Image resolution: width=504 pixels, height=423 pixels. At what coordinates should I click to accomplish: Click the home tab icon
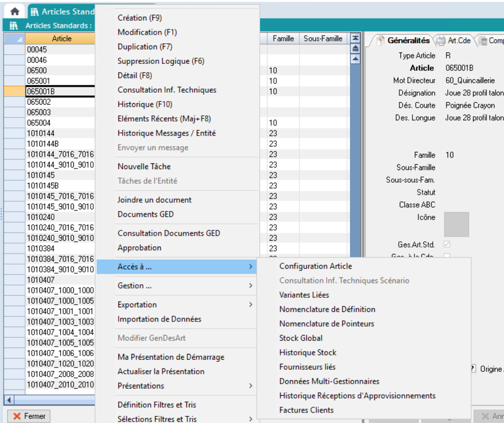pyautogui.click(x=15, y=11)
